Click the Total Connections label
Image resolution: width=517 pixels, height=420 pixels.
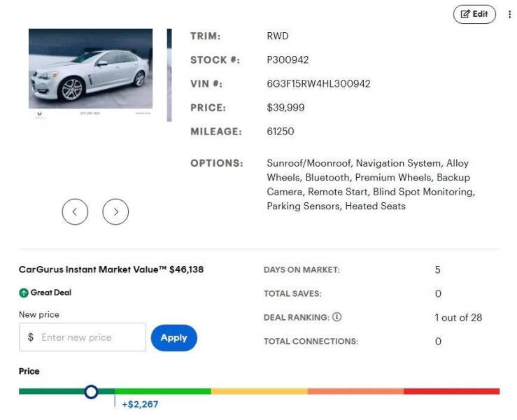click(311, 341)
